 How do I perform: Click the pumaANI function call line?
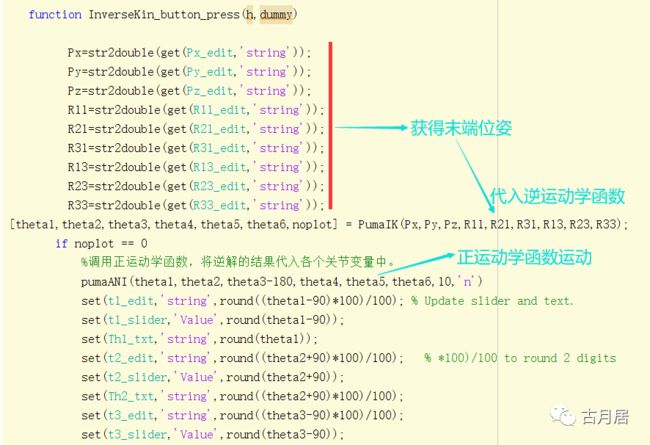coord(282,282)
